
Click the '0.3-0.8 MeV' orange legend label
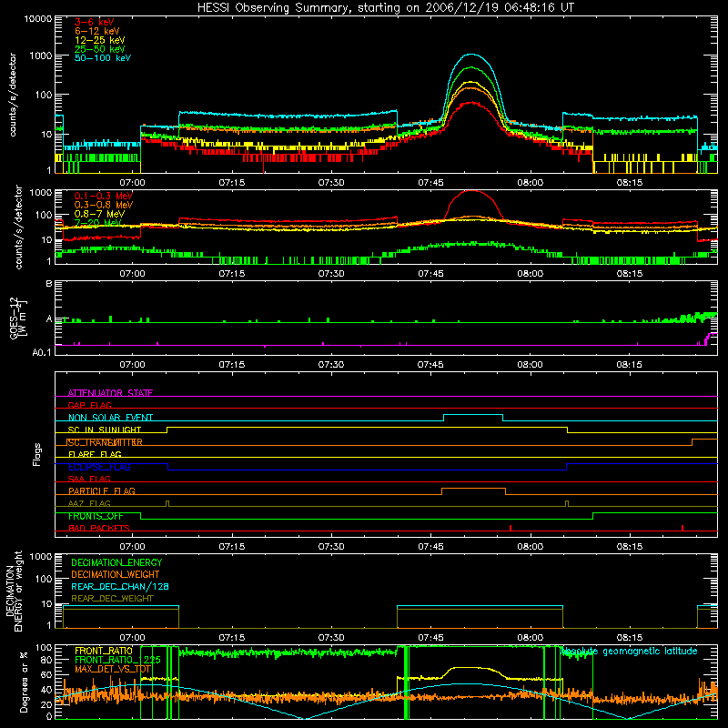[104, 205]
